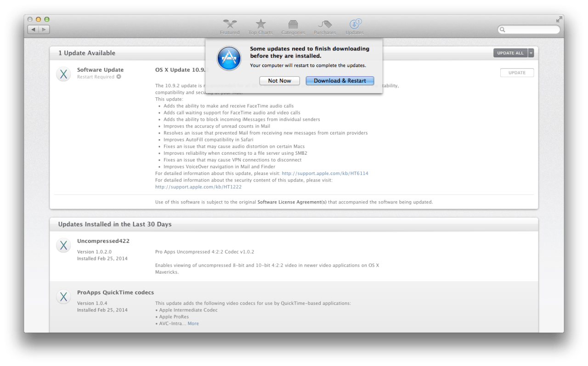The height and width of the screenshot is (366, 588).
Task: Click the yellow minimize window button
Action: [x=39, y=19]
